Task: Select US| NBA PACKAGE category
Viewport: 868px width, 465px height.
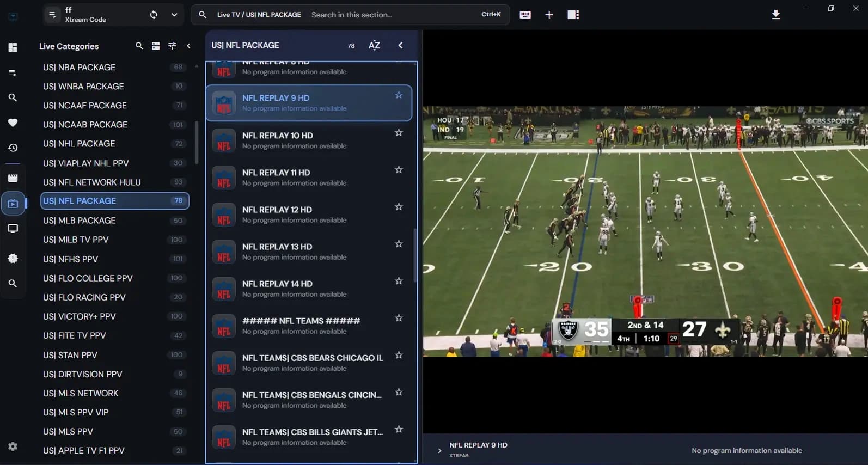Action: click(115, 68)
